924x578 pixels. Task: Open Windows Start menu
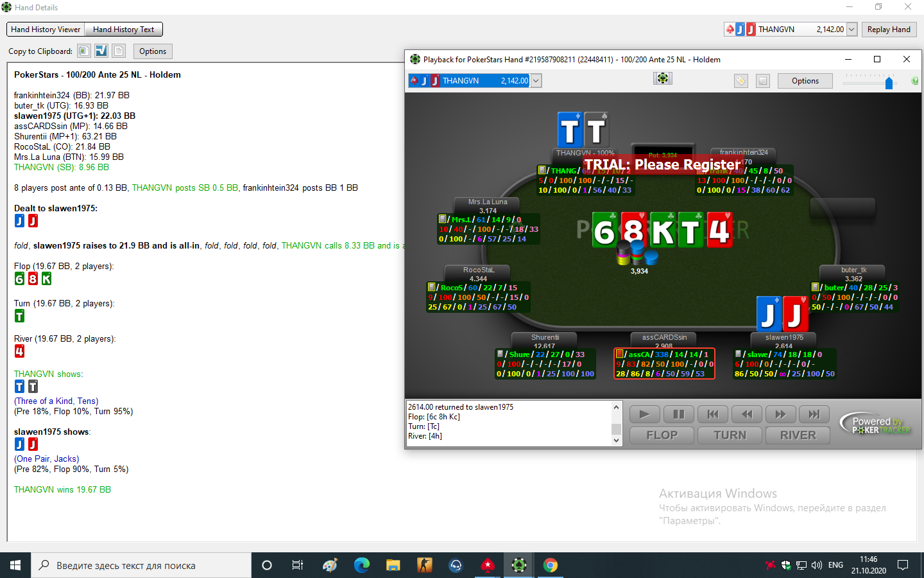point(15,565)
